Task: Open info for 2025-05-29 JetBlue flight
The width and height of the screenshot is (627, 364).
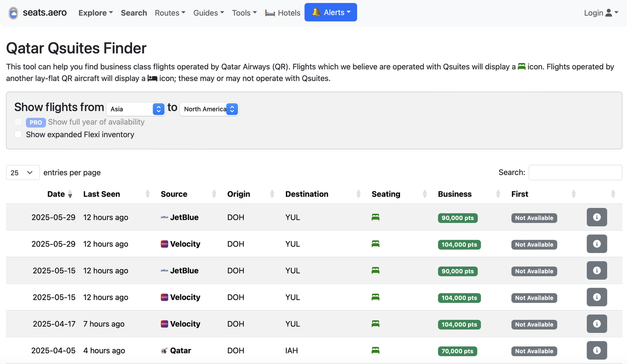Action: (x=596, y=217)
